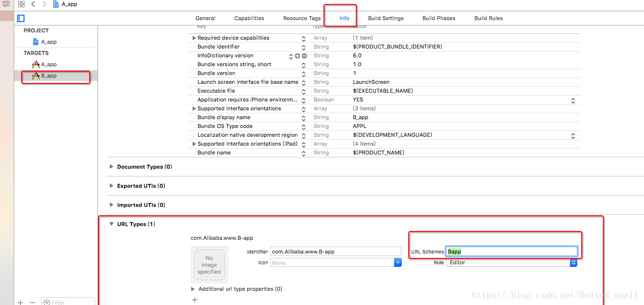Expand Supported interface orientations (iPad) array

[x=194, y=144]
